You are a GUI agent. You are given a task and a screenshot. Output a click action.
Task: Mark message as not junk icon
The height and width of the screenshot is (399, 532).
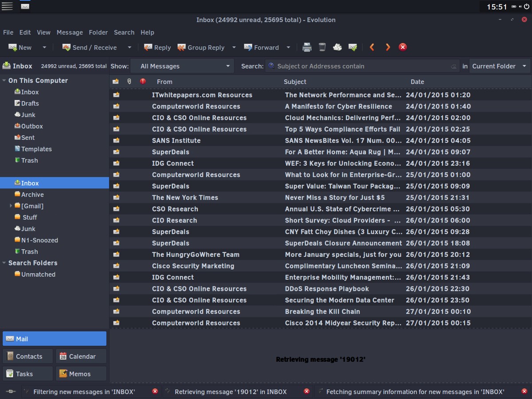coord(353,47)
